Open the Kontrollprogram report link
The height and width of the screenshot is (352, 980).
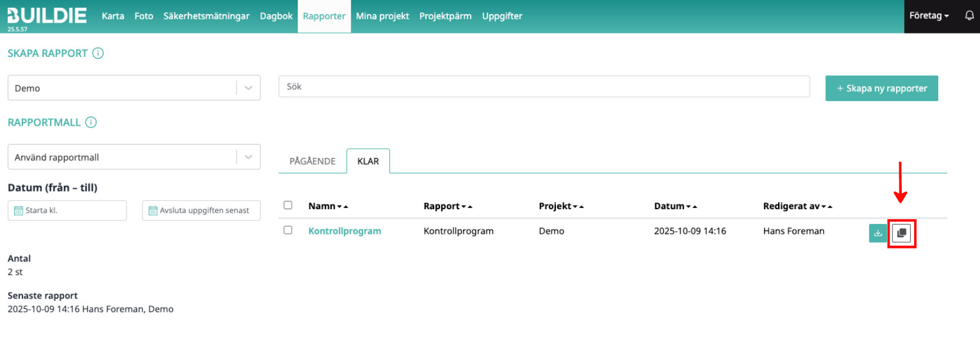point(345,231)
